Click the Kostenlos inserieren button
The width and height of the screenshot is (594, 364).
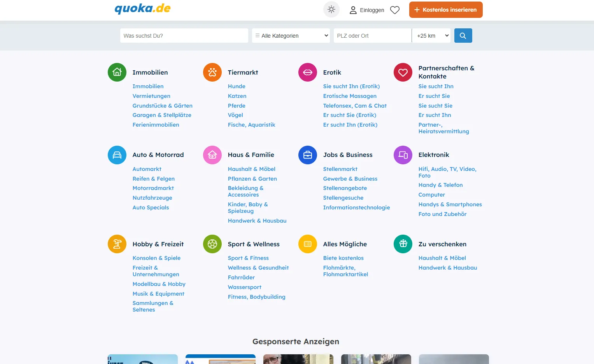click(x=446, y=10)
